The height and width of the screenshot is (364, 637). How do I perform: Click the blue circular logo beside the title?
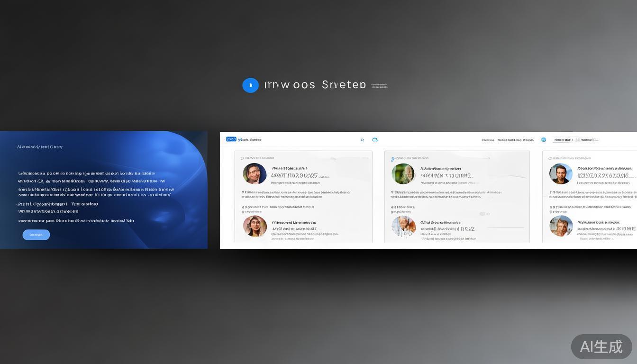click(x=250, y=85)
